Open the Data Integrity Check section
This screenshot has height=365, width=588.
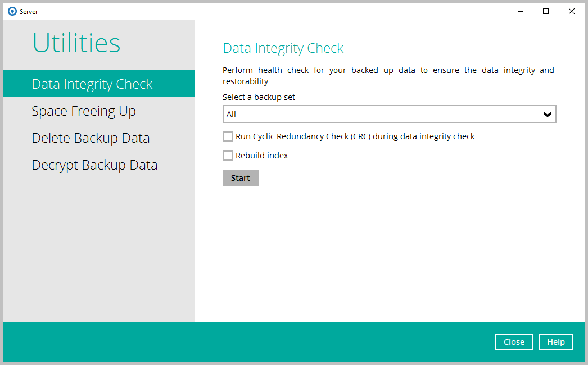coord(92,84)
